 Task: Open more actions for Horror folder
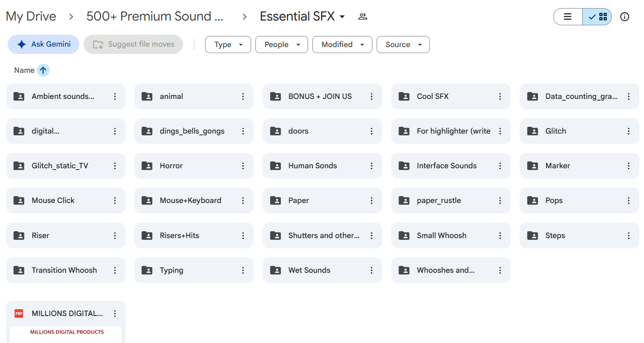(x=243, y=166)
